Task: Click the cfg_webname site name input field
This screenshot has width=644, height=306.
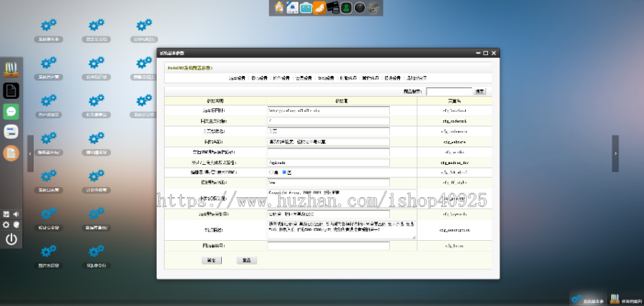Action: [328, 142]
